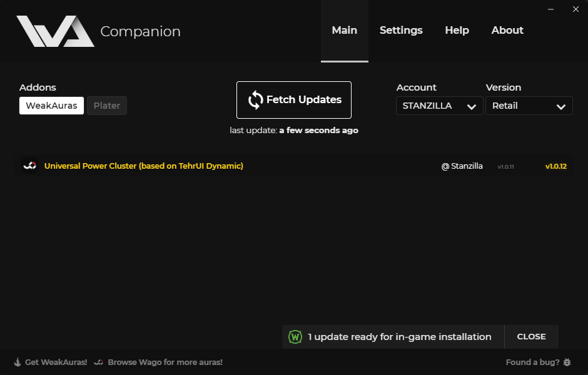Click 1 update ready notification text
Image resolution: width=588 pixels, height=375 pixels.
click(399, 337)
